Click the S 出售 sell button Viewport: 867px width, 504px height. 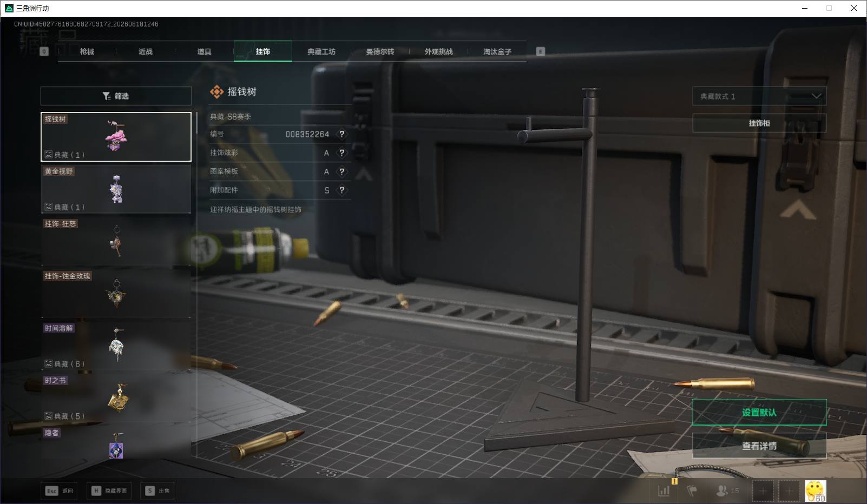point(157,491)
